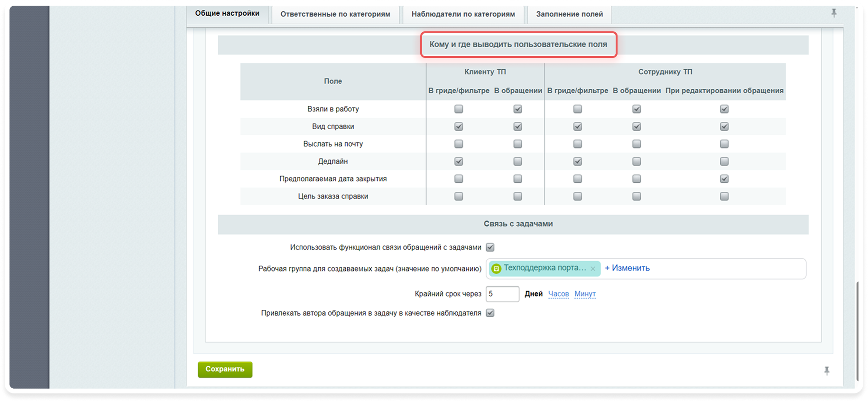Check Выслать на почту client В гриде/фильтре
Viewport: 868px width, 402px height.
pyautogui.click(x=459, y=144)
